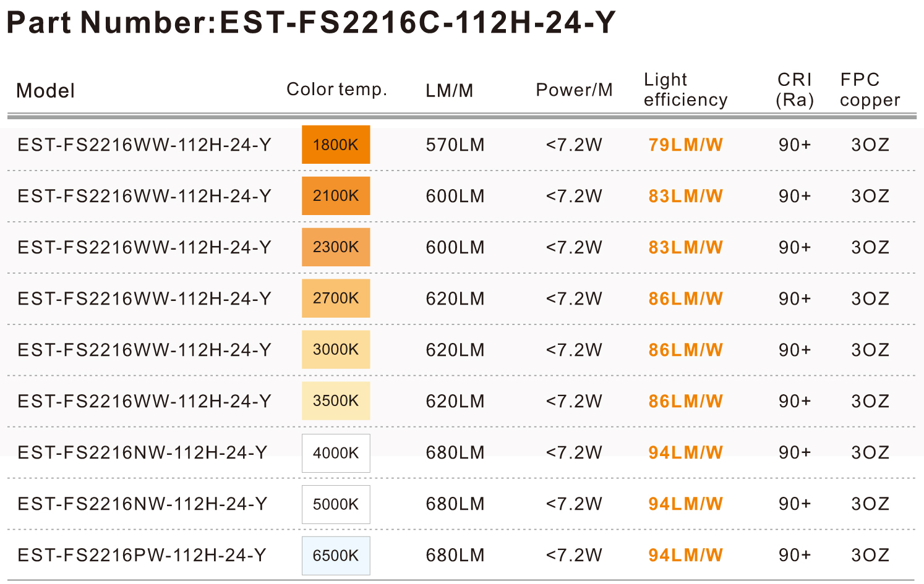The image size is (924, 584).
Task: Click the 5000K swatch box
Action: 336,504
